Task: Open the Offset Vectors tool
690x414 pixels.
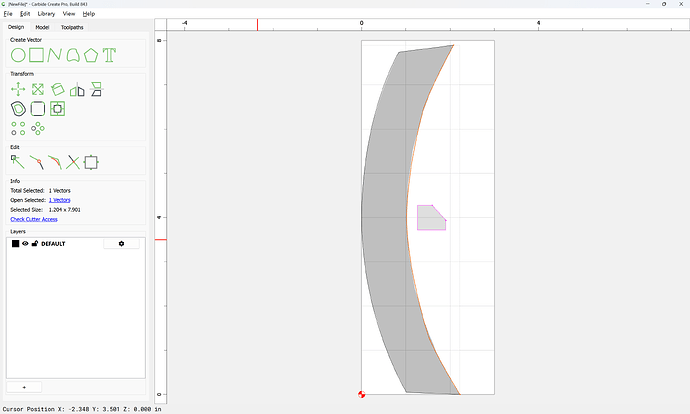Action: point(18,109)
